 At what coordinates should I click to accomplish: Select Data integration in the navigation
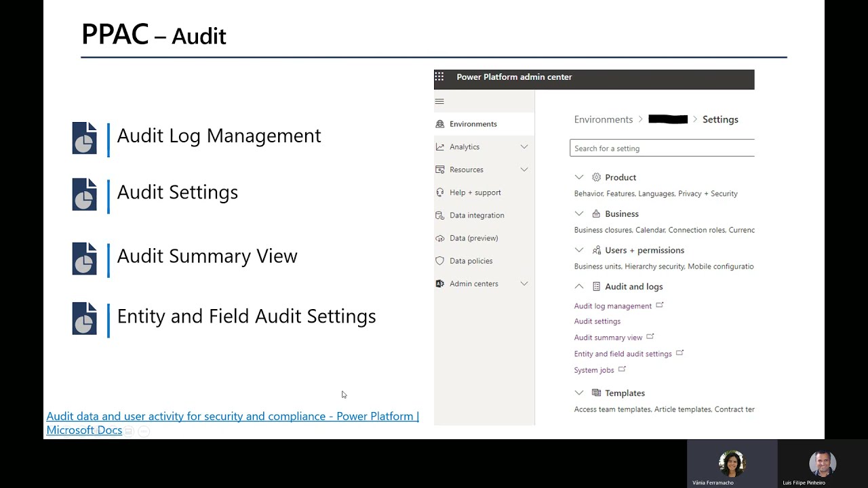coord(484,215)
